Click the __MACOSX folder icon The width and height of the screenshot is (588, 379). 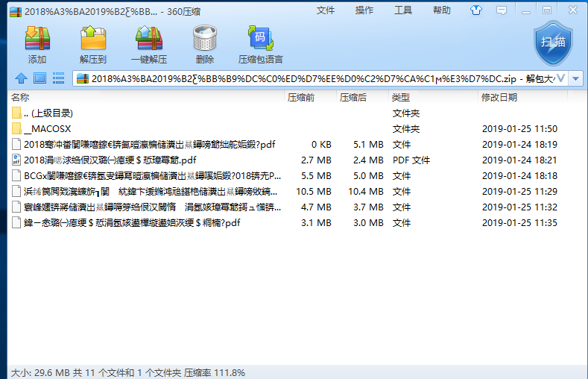(x=16, y=128)
